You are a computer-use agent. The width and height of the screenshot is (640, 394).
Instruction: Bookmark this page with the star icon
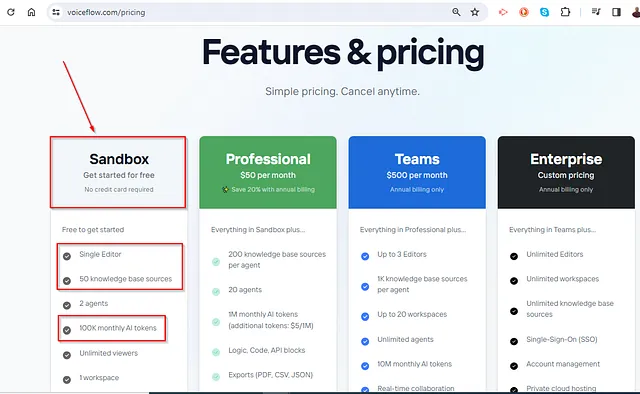point(475,12)
